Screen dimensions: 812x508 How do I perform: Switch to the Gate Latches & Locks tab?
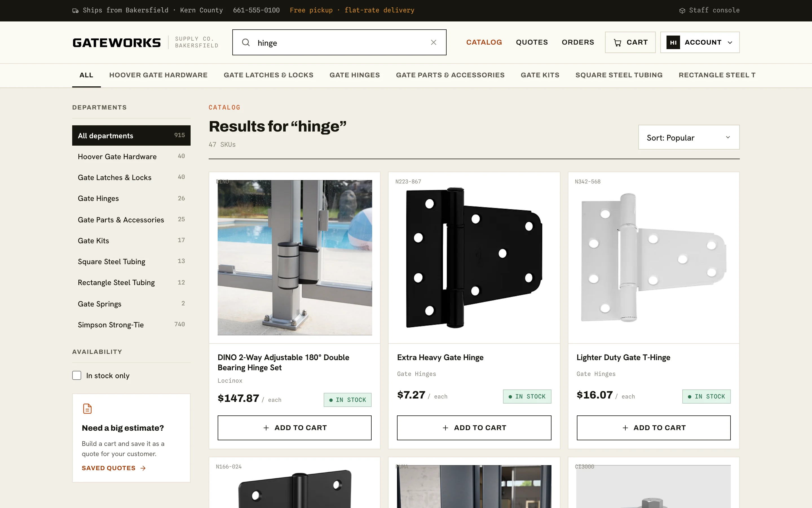point(268,75)
